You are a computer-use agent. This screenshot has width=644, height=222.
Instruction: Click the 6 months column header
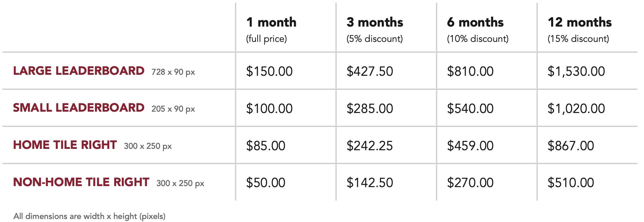[x=475, y=22]
